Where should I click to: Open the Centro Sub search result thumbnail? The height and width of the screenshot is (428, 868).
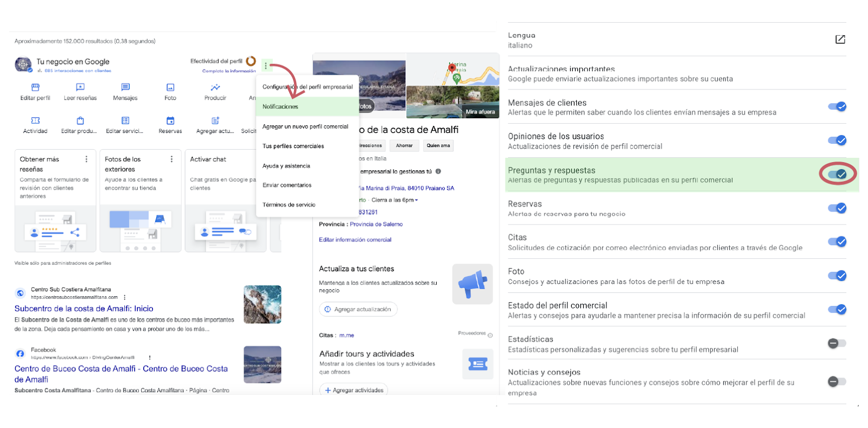[x=263, y=304]
